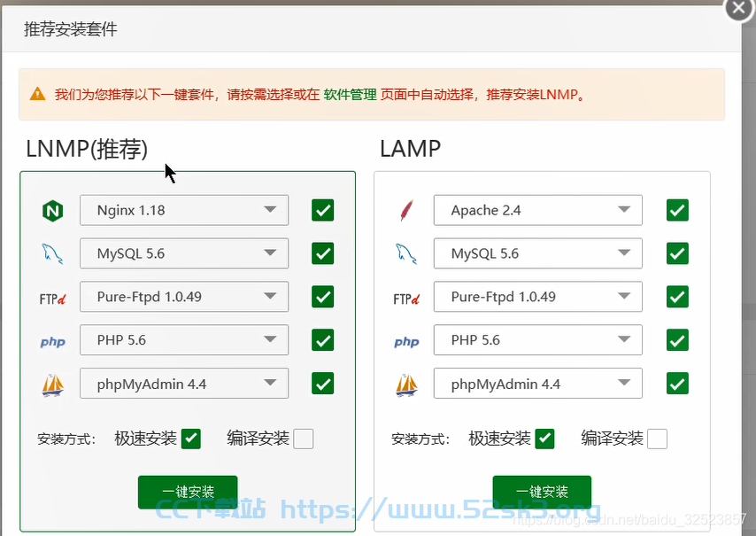The height and width of the screenshot is (536, 756).
Task: Uncheck phpMyAdmin 4.4 in LNMP
Action: pos(322,384)
